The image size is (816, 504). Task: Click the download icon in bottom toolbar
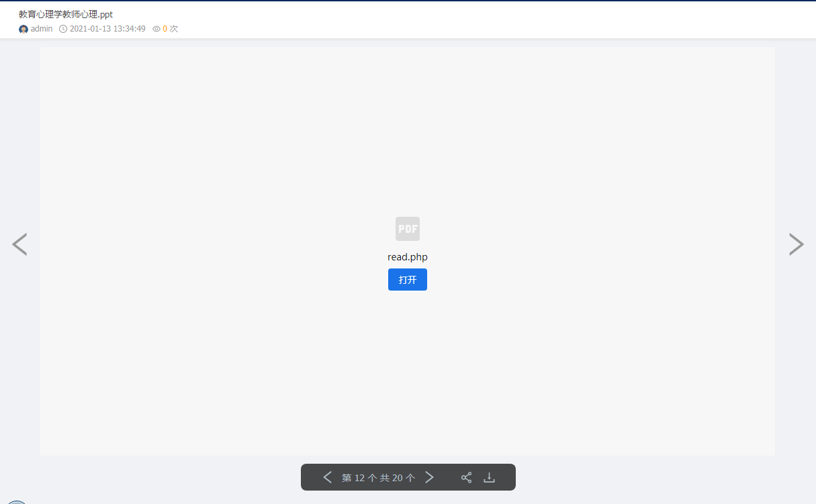[x=490, y=477]
